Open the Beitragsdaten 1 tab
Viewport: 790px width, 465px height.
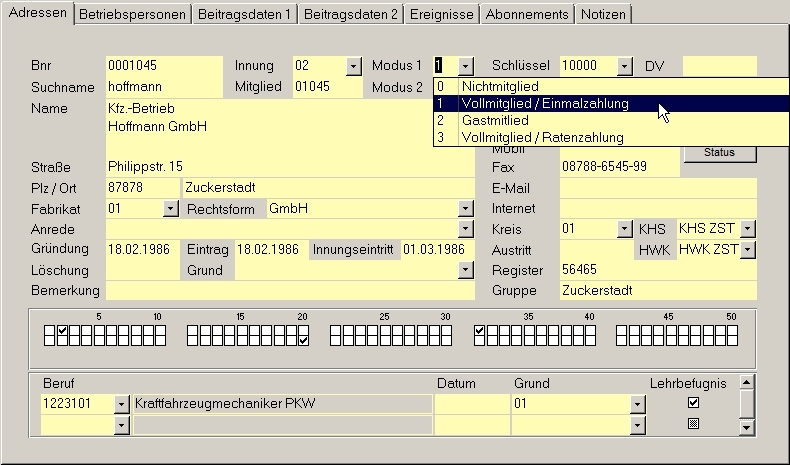pos(246,14)
